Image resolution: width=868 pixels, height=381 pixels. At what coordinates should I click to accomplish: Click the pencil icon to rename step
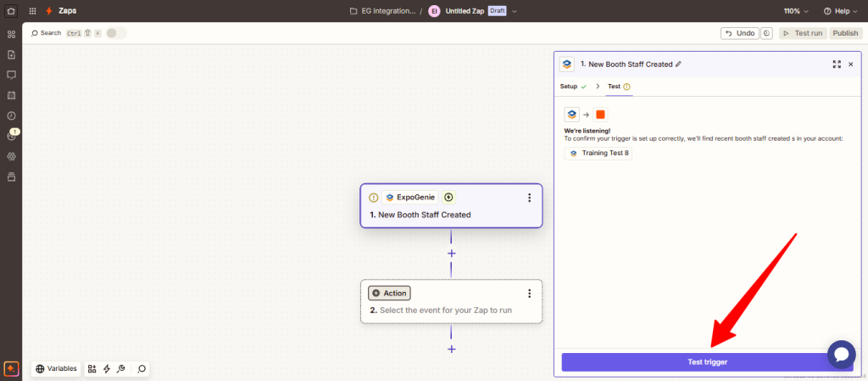678,64
